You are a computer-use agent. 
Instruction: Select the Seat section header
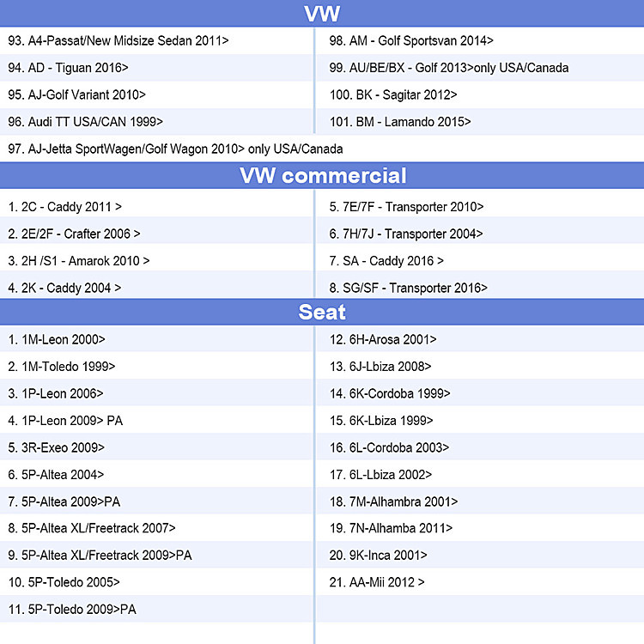322,312
